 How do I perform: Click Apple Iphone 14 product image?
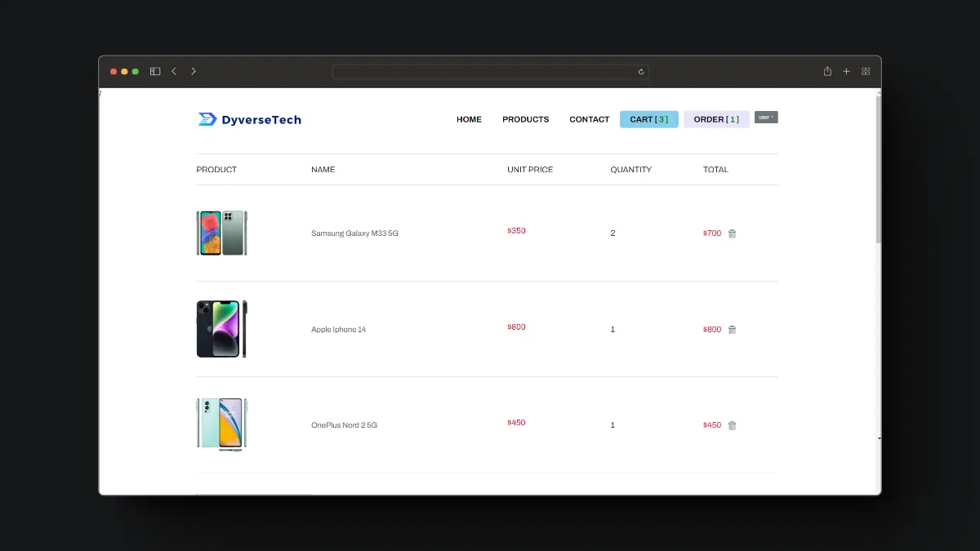tap(221, 329)
